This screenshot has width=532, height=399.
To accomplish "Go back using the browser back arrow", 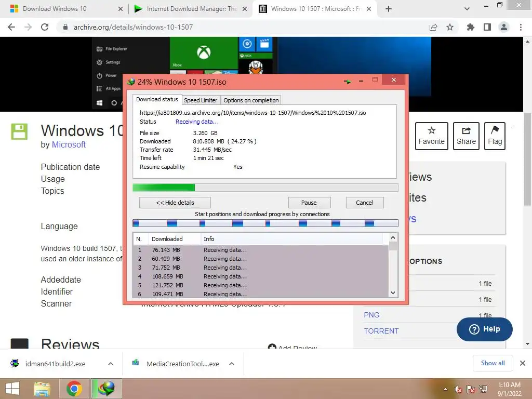I will coord(11,27).
